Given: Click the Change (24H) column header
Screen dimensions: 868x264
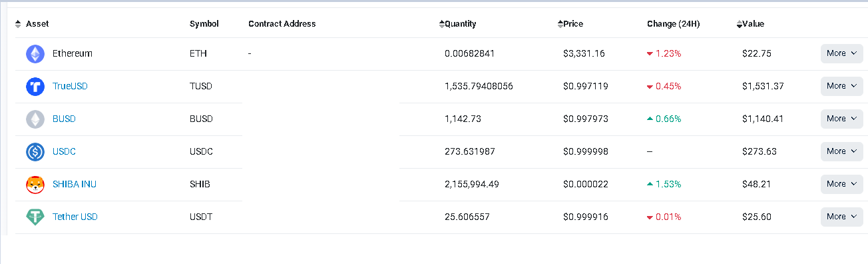Looking at the screenshot, I should pos(673,24).
